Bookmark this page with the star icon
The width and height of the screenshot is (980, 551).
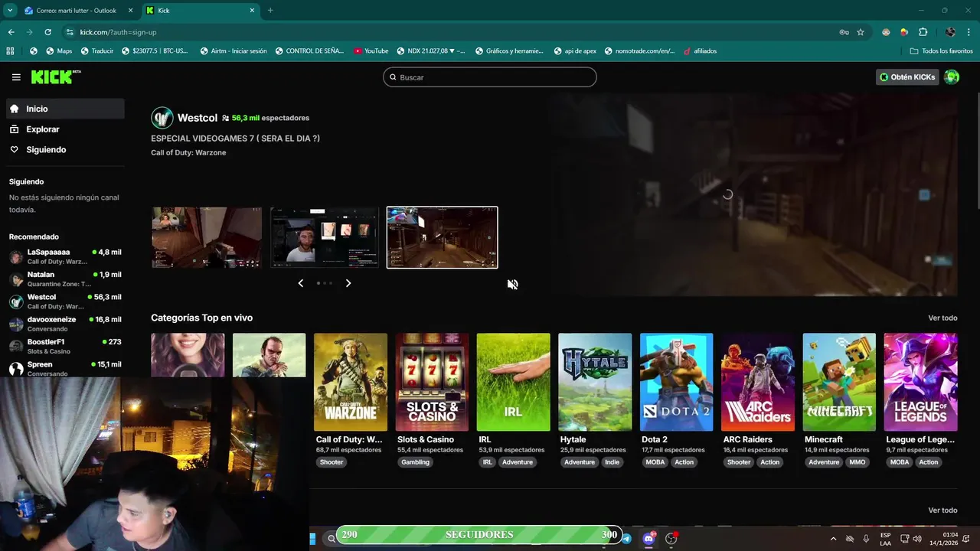(x=861, y=32)
